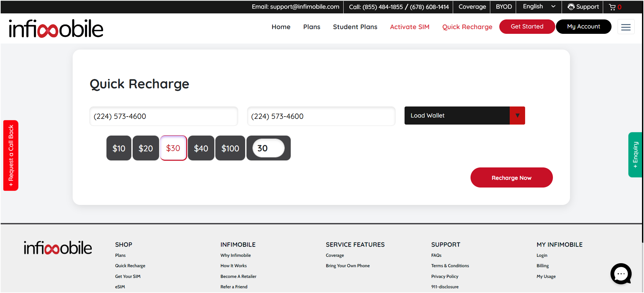644x293 pixels.
Task: Open Why Infimobile link
Action: coord(235,255)
